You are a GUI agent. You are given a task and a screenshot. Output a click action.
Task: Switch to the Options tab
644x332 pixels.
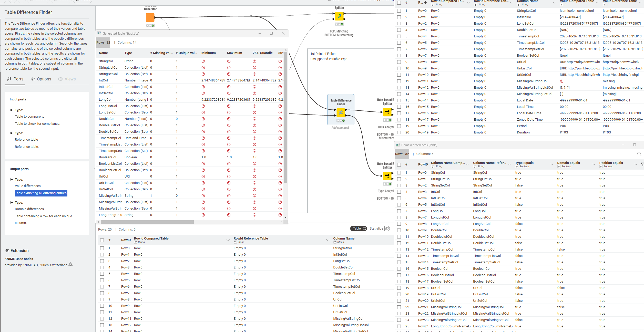(41, 79)
